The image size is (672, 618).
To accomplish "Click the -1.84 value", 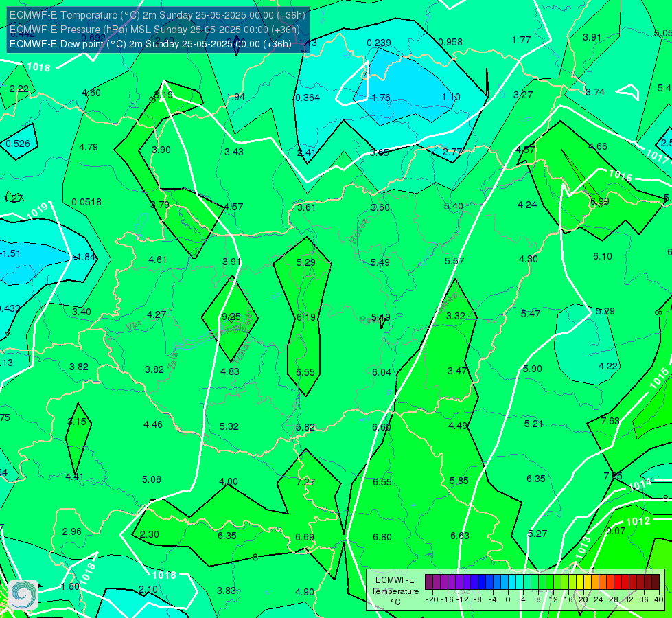I will (x=85, y=257).
